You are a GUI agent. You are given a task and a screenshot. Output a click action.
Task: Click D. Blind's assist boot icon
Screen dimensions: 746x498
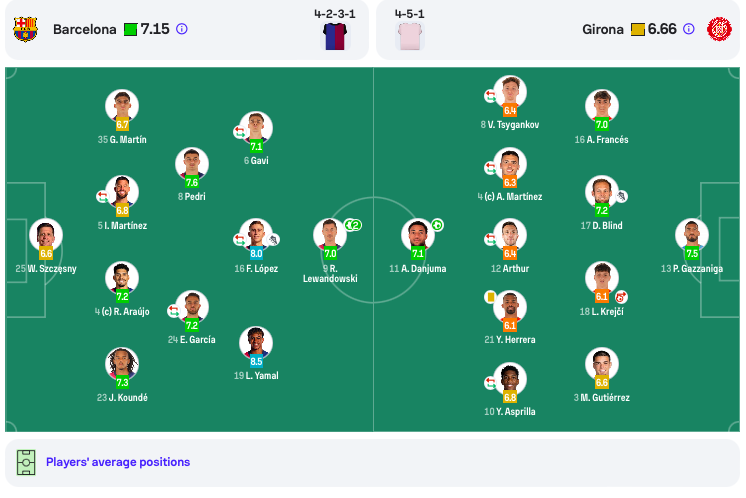[621, 196]
